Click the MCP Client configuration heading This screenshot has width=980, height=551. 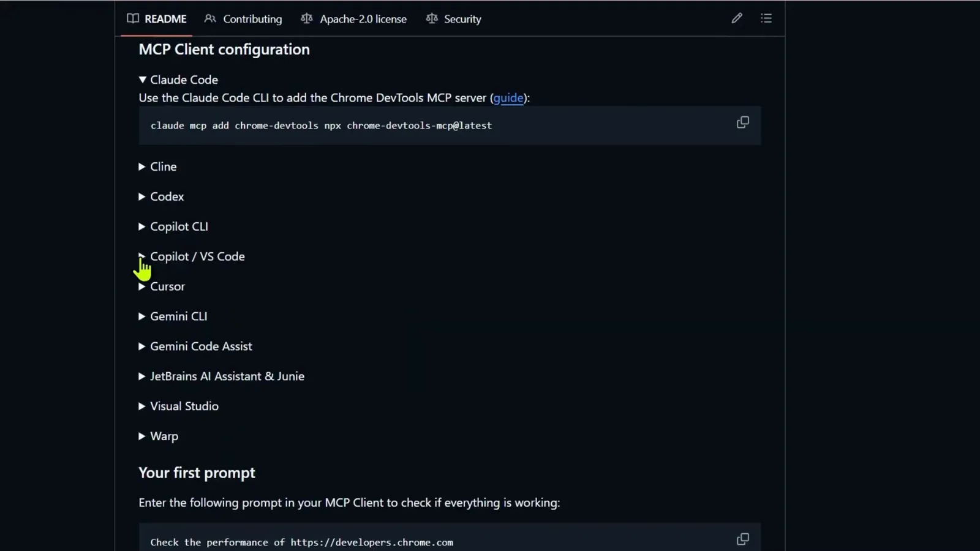224,49
